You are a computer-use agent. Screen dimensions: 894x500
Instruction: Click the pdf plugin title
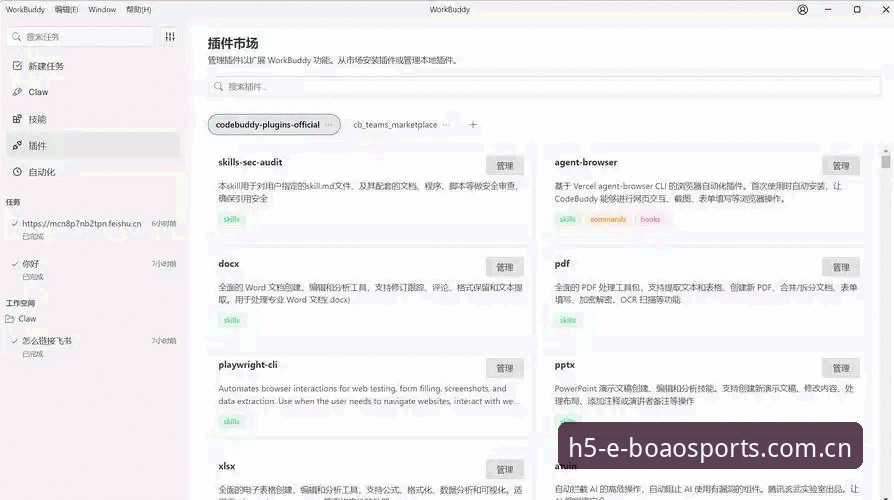point(562,263)
